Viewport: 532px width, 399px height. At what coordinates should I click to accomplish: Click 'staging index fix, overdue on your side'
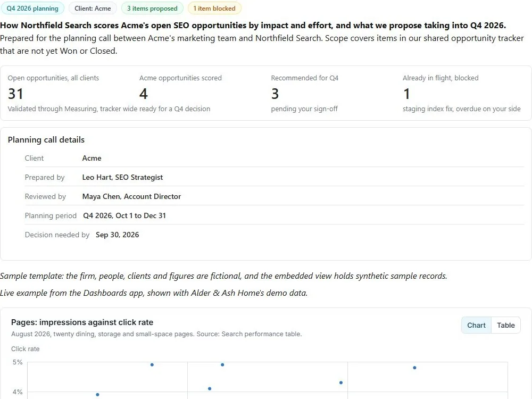tap(461, 109)
